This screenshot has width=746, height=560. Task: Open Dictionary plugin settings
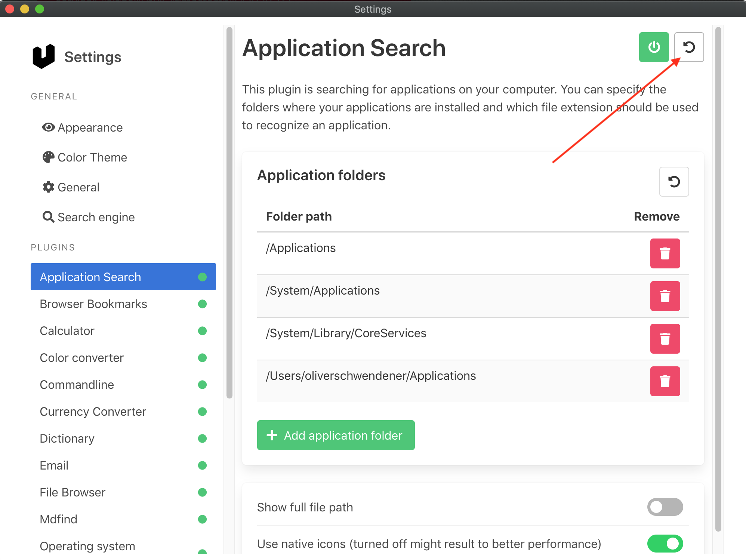123,439
